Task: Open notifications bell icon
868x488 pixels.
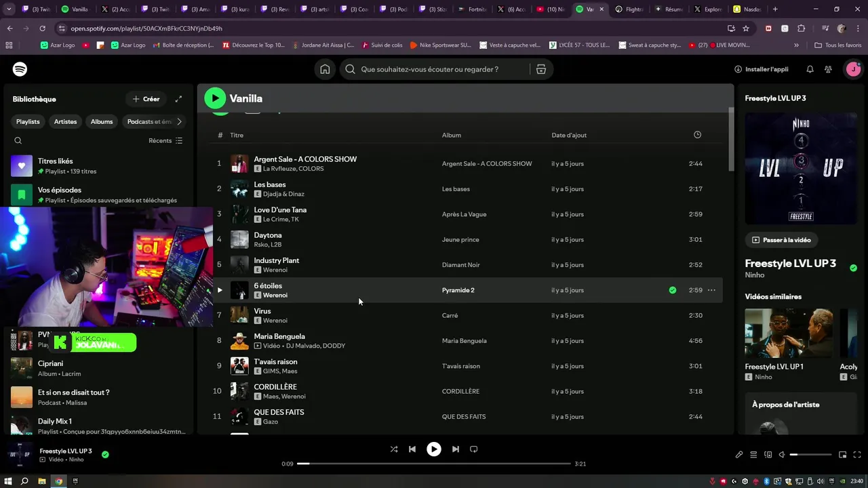Action: click(810, 69)
